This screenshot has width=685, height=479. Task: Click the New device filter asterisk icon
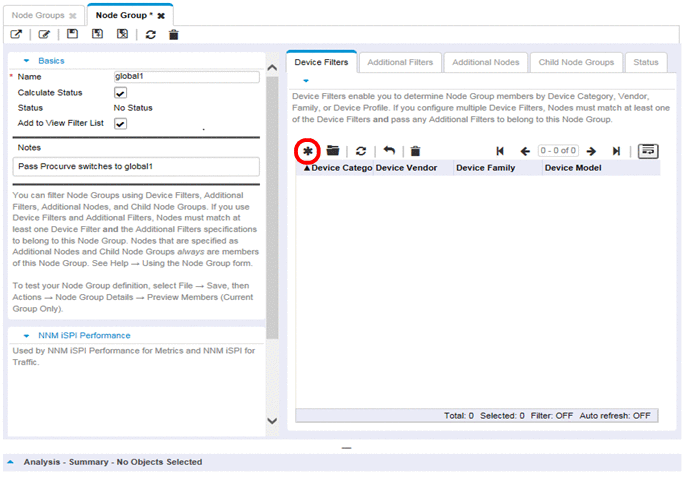(x=309, y=151)
